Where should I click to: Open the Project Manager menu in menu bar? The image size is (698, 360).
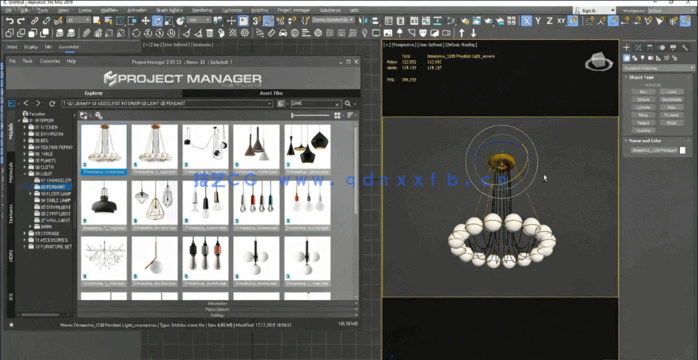(293, 10)
